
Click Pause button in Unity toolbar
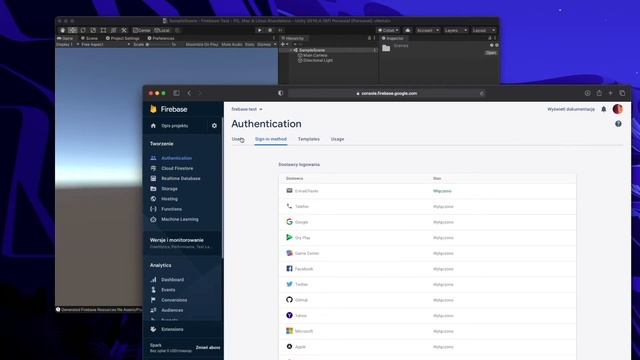270,30
